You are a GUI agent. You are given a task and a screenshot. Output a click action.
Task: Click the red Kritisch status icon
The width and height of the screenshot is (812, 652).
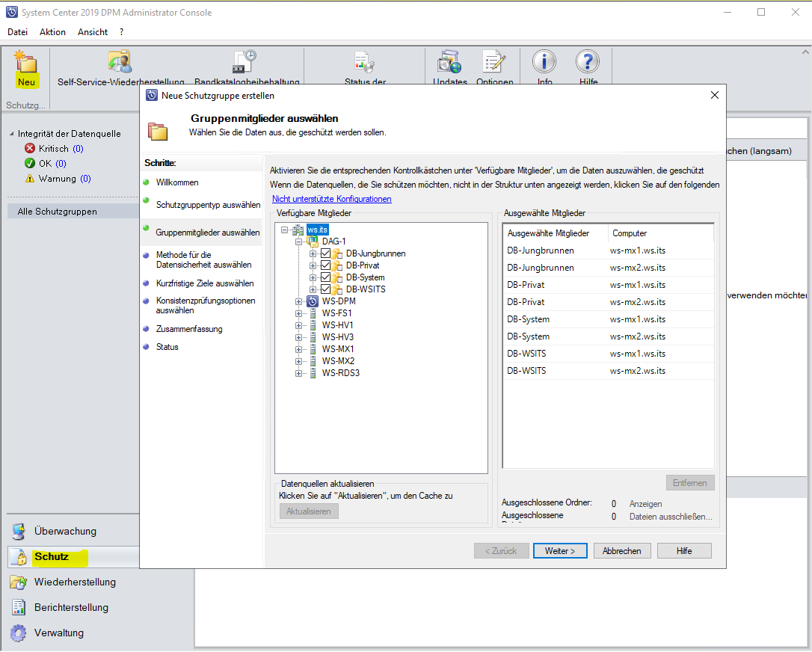[30, 149]
